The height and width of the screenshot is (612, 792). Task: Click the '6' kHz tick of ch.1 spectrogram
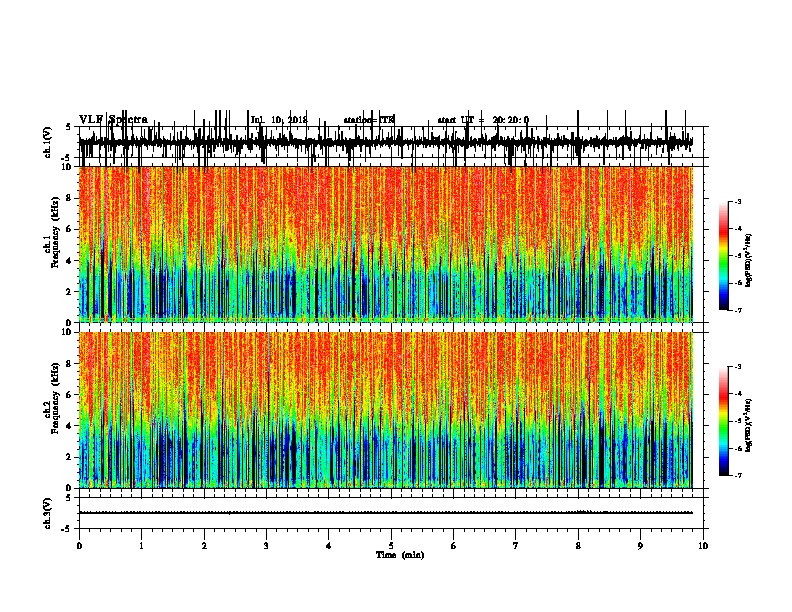click(71, 229)
